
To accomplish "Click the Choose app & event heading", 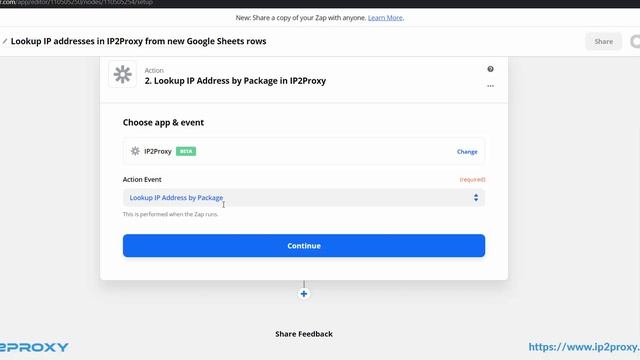I will click(163, 122).
